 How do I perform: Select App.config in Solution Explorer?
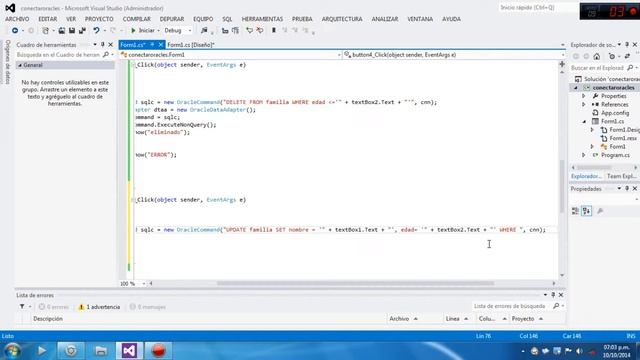615,113
